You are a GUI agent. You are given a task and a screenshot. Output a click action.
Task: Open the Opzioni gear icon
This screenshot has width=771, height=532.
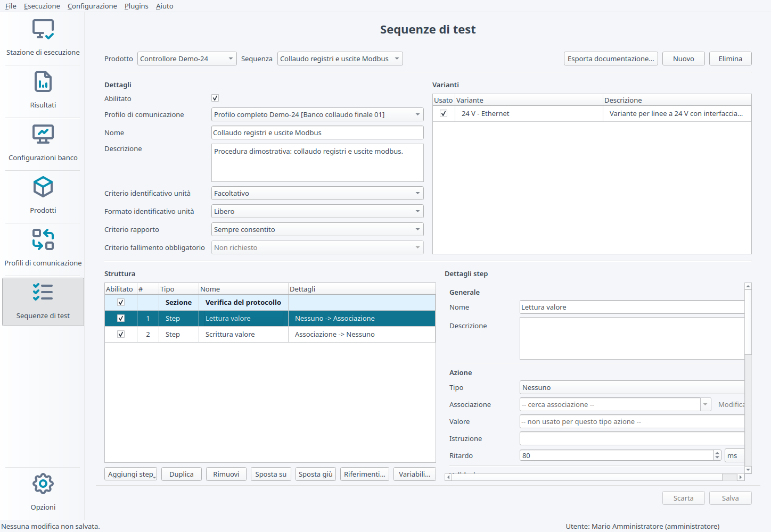(43, 484)
